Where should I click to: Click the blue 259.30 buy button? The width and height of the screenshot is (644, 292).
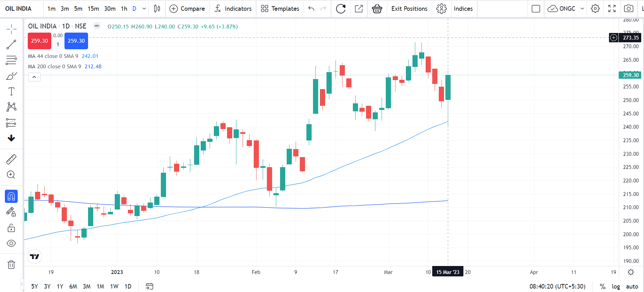(x=76, y=41)
